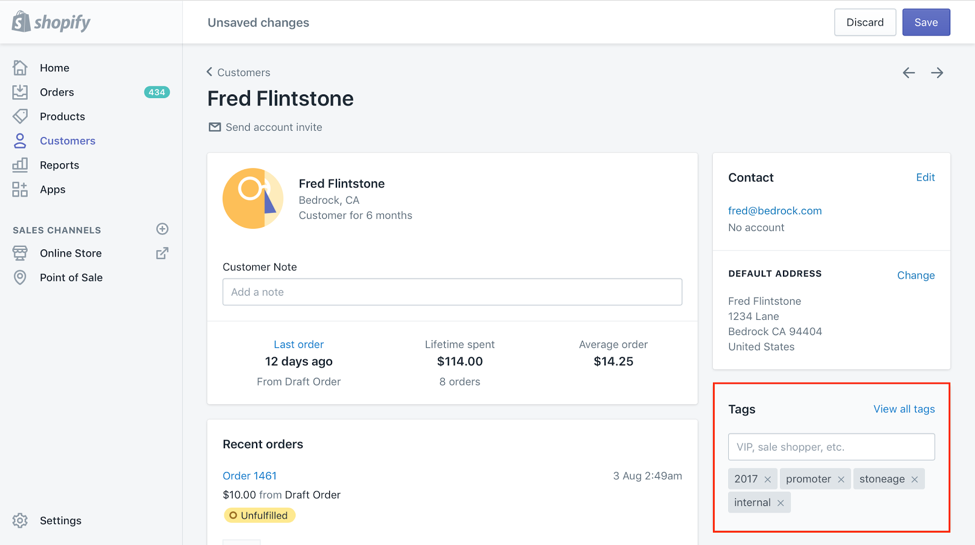This screenshot has height=545, width=975.
Task: Click the Fred Flintstone avatar
Action: tap(252, 198)
